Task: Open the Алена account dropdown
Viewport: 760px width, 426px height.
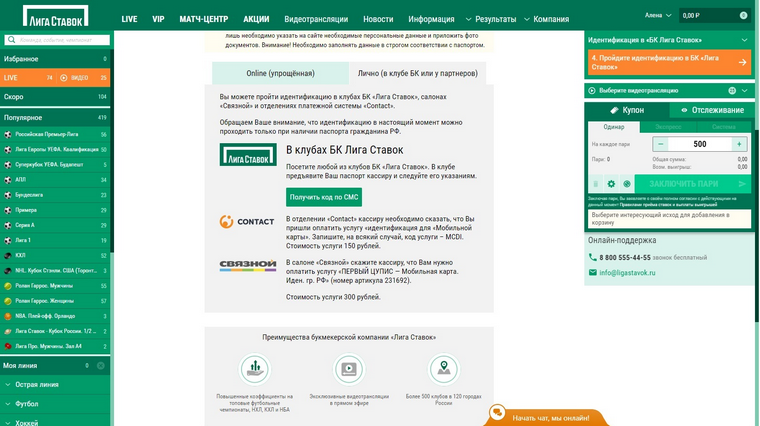Action: (658, 16)
